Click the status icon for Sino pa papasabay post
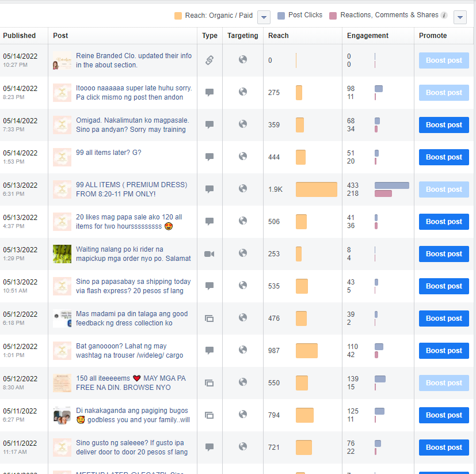This screenshot has width=476, height=474. coord(210,286)
